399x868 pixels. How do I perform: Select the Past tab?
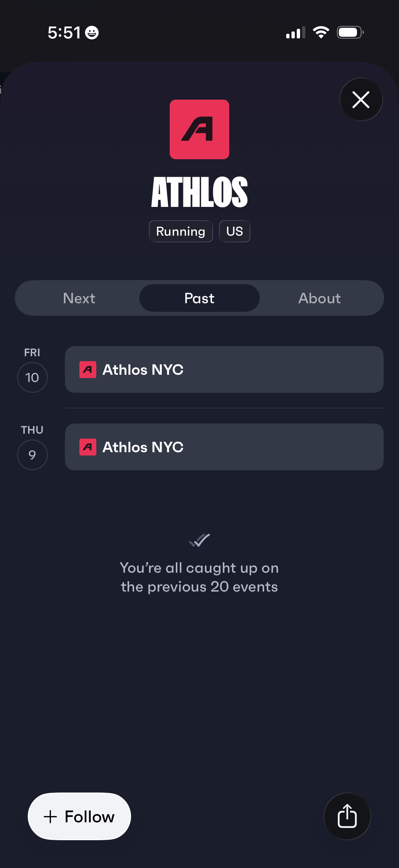[x=199, y=298]
